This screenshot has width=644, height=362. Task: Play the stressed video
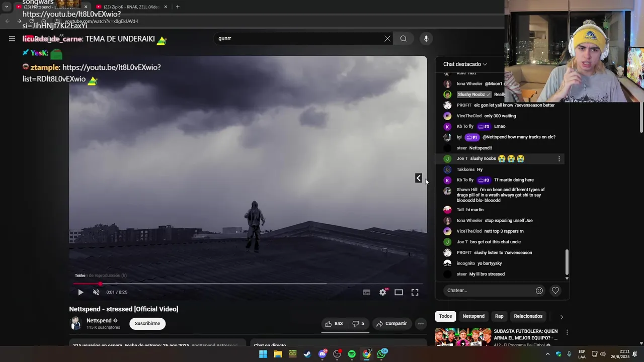coord(80,292)
